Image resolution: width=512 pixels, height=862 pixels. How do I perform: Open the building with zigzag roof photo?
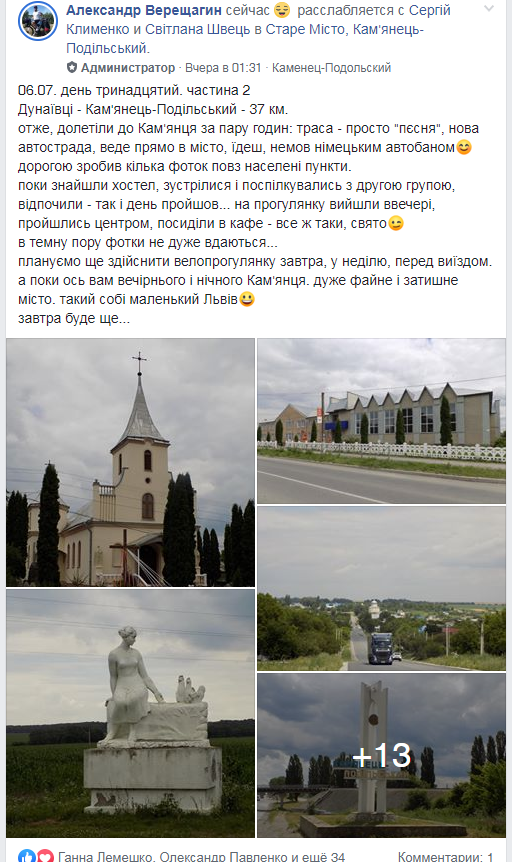click(x=381, y=421)
